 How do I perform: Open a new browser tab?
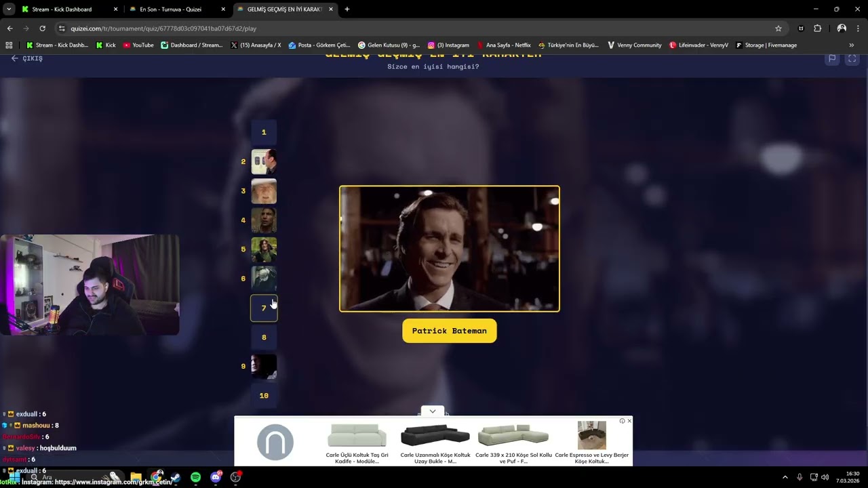click(347, 9)
